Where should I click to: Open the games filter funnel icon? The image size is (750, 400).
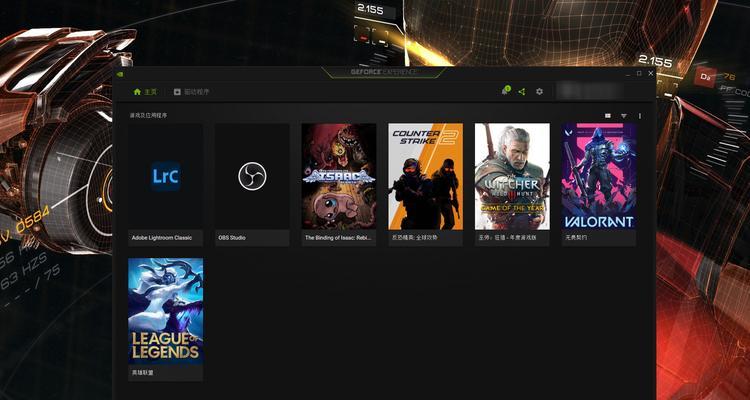point(624,116)
